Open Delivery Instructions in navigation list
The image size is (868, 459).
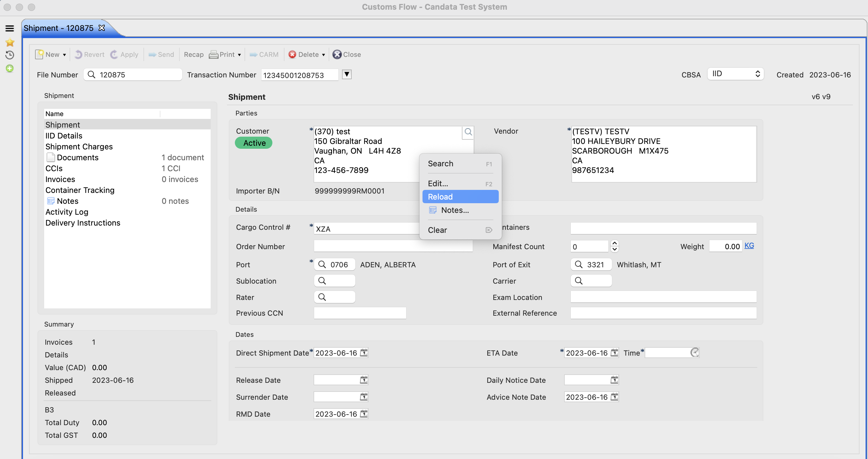(x=127, y=223)
